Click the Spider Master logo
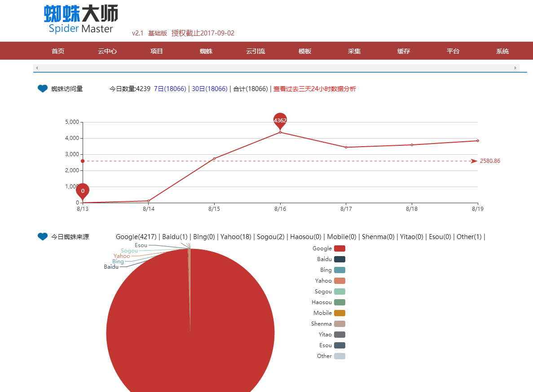 point(81,20)
